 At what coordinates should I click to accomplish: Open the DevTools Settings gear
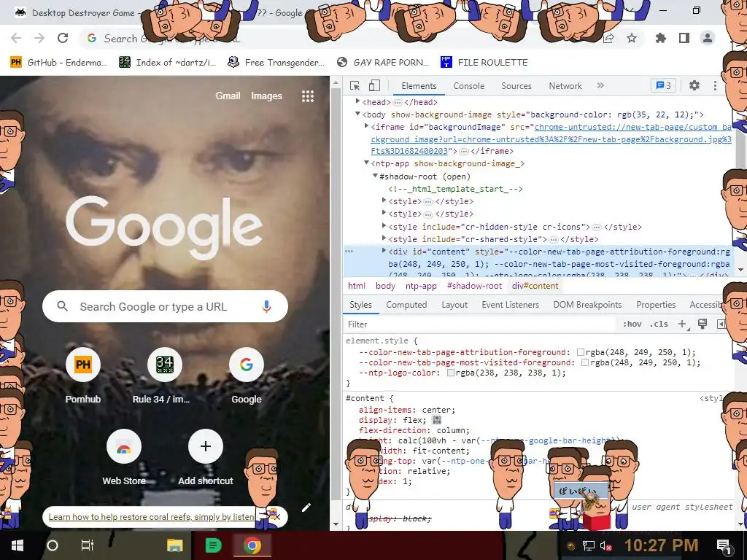coord(694,86)
